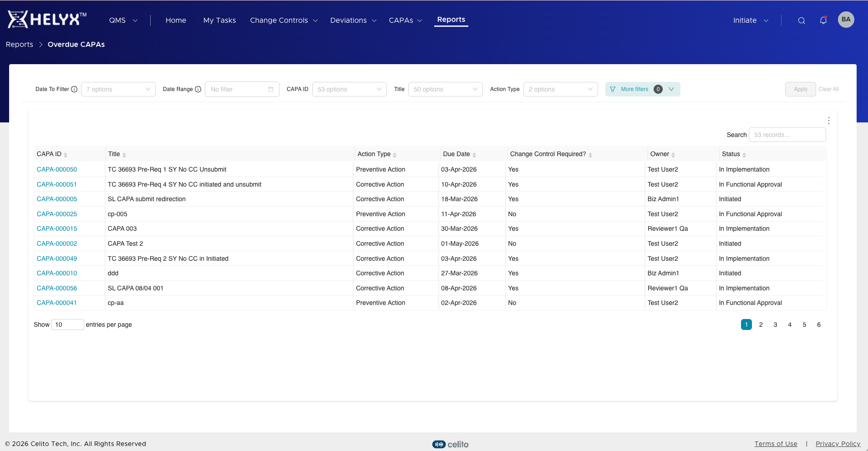868x451 pixels.
Task: Open the Action Type 2 options dropdown
Action: (x=561, y=89)
